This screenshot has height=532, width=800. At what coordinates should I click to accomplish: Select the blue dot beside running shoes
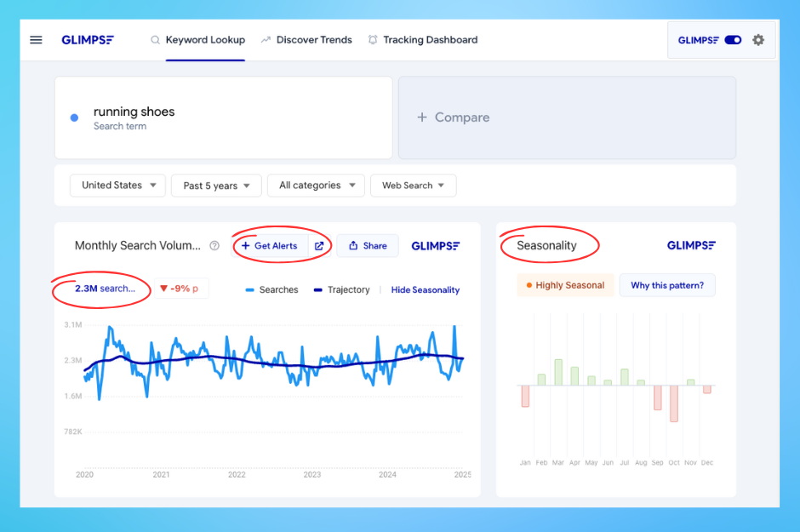(74, 116)
